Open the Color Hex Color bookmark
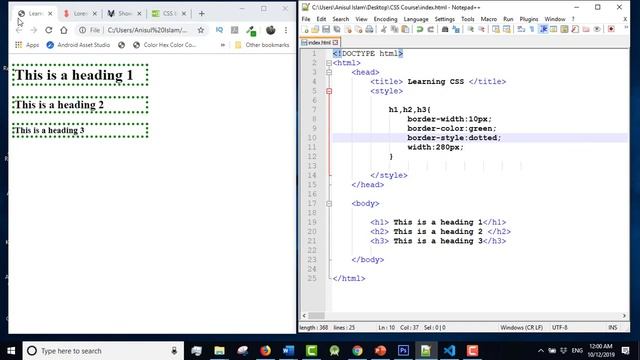640x360 pixels. [x=165, y=45]
